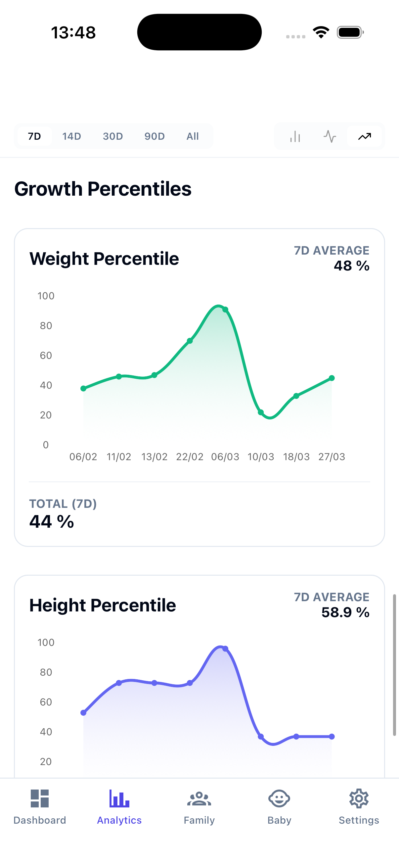Tap the Baby face icon

pos(279,798)
